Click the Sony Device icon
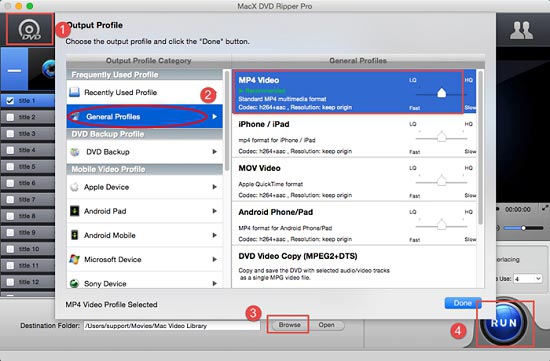Image resolution: width=550 pixels, height=361 pixels. [x=74, y=283]
